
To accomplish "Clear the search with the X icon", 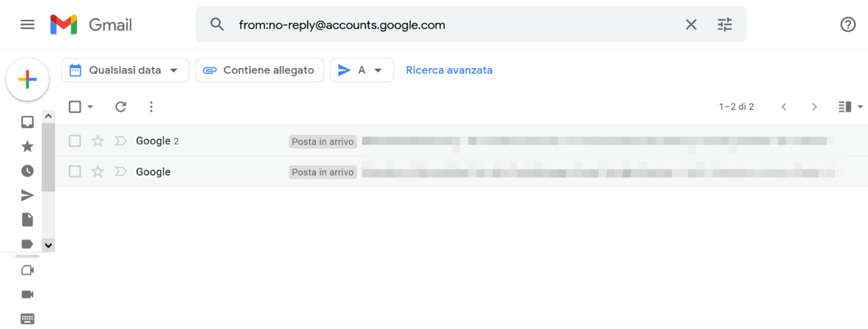I will tap(691, 24).
